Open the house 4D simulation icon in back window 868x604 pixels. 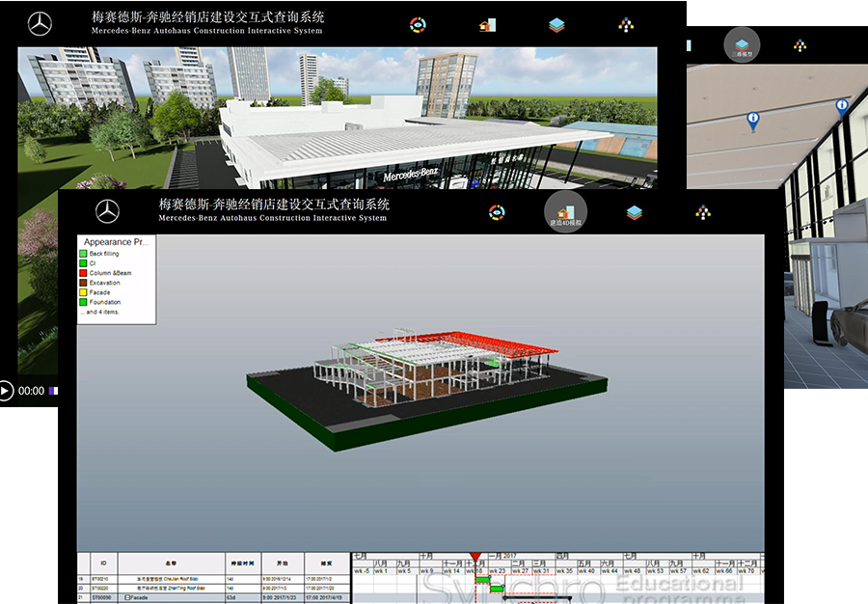tap(487, 25)
